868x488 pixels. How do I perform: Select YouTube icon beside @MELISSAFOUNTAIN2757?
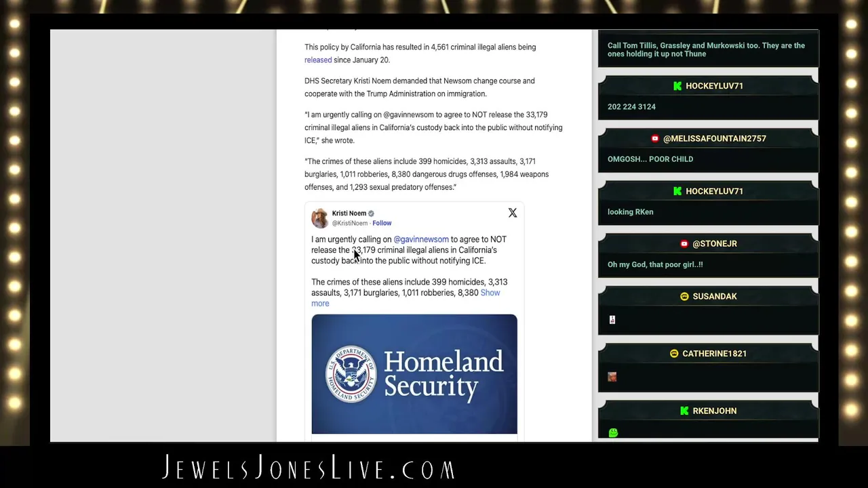655,138
